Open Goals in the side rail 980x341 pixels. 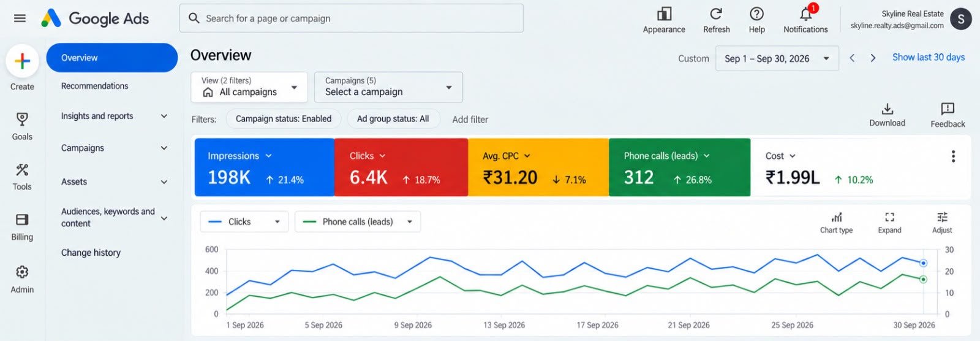click(x=22, y=126)
